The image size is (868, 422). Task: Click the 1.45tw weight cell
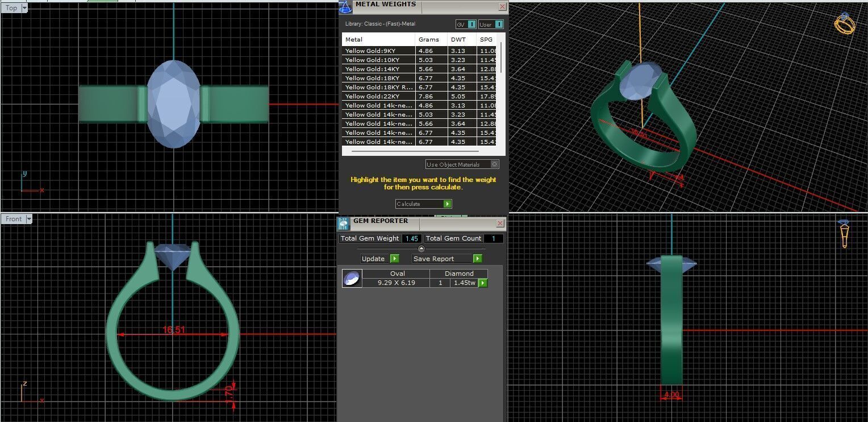point(464,283)
